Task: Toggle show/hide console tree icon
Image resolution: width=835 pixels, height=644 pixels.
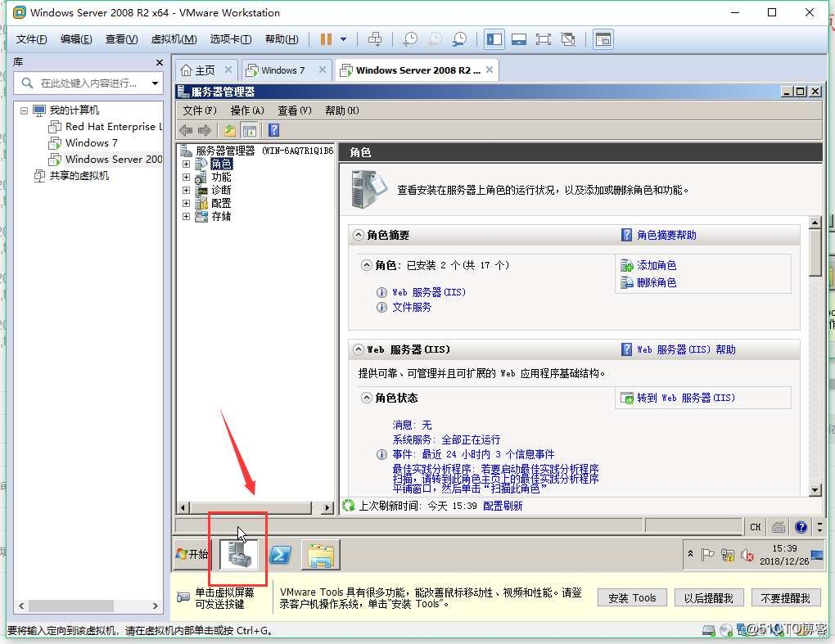Action: coord(249,130)
